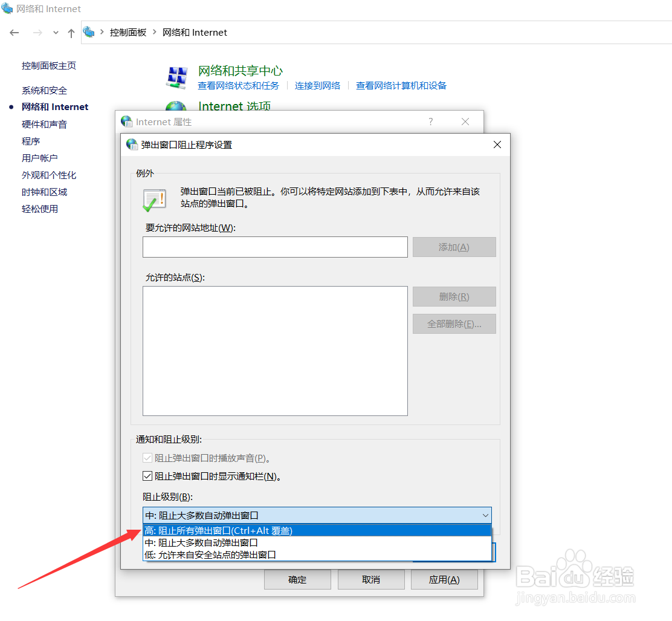Click 确定 in Internet 属性

297,580
